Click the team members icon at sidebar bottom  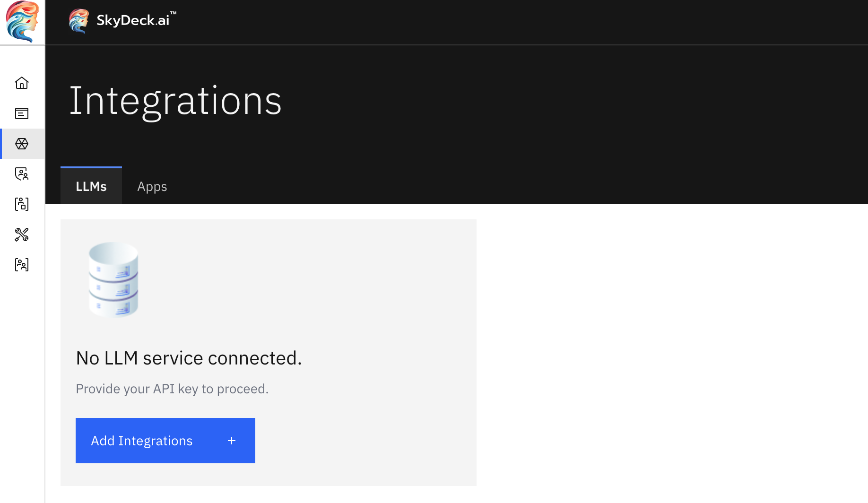pos(22,265)
